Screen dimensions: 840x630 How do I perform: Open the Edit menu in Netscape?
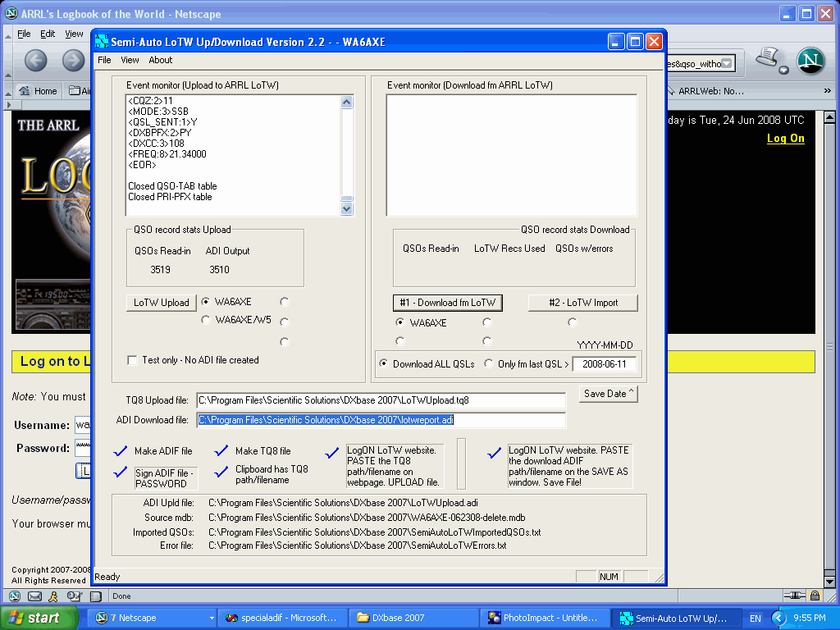(x=48, y=34)
